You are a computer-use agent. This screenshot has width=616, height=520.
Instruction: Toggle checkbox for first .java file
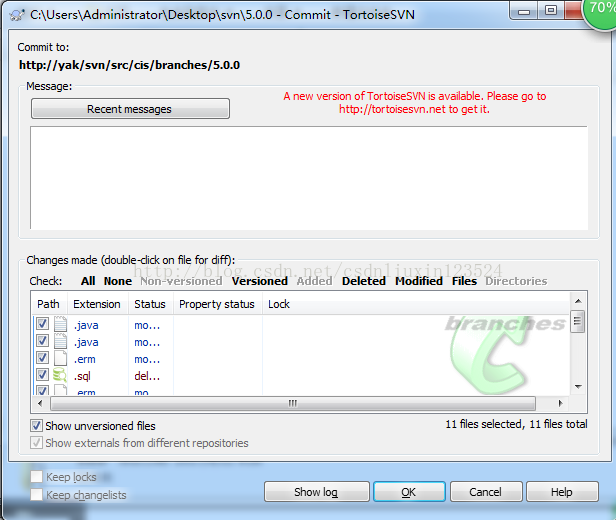click(x=42, y=324)
